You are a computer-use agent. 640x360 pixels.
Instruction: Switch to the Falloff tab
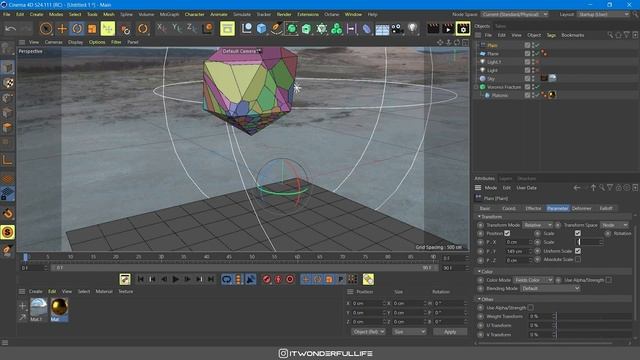(606, 208)
